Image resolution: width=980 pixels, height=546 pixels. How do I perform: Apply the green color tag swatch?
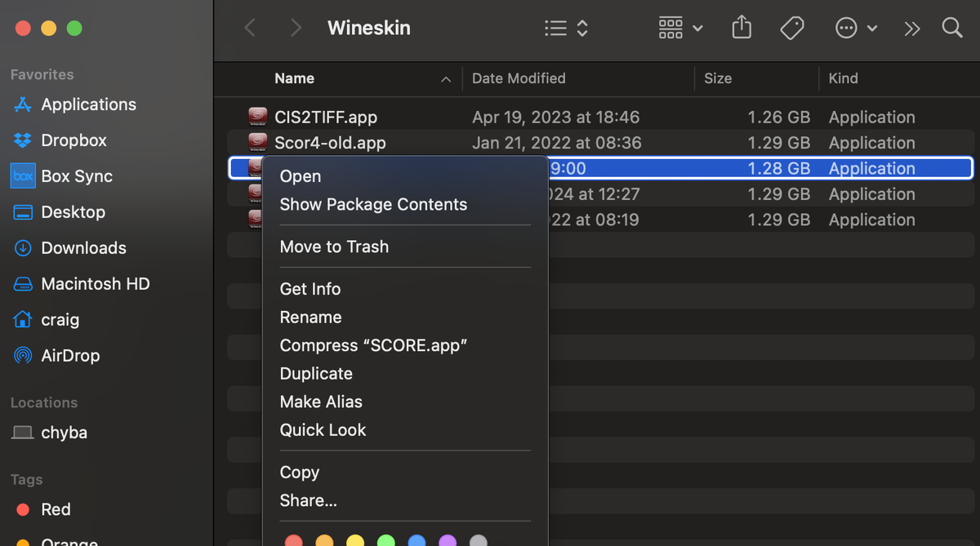(x=385, y=540)
